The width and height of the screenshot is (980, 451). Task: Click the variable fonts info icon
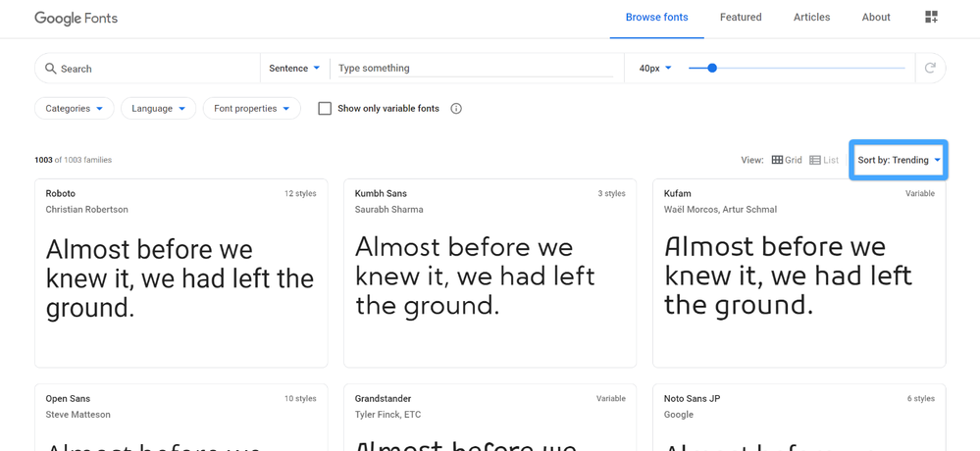click(x=456, y=109)
